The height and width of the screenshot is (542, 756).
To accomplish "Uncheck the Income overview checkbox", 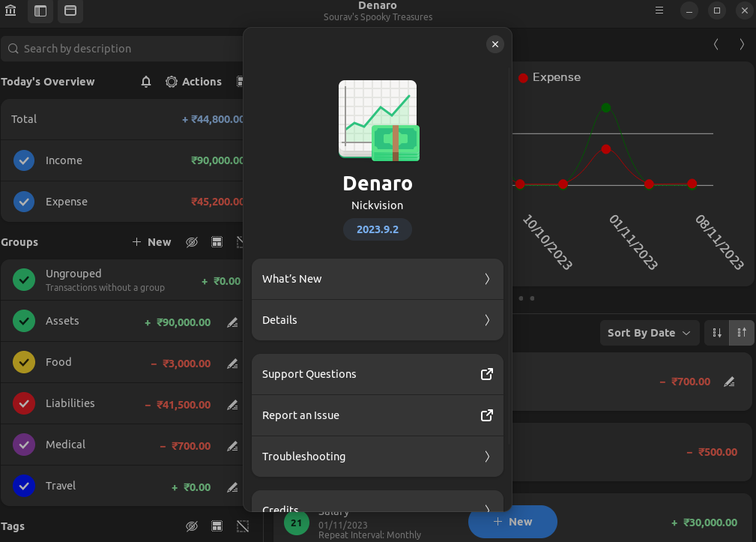I will pyautogui.click(x=23, y=160).
